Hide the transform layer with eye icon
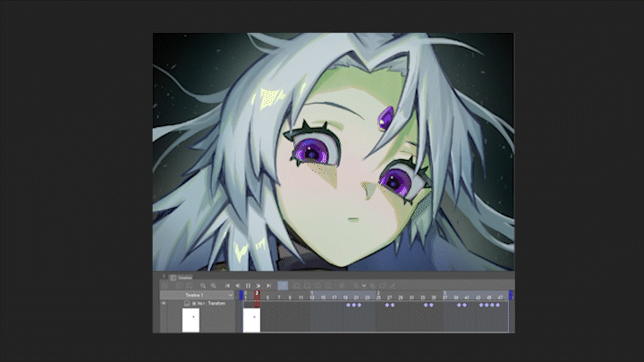The image size is (644, 362). click(164, 303)
